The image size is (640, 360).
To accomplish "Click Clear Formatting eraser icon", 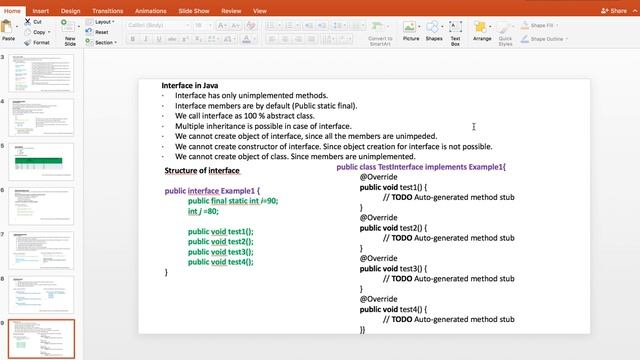I will 251,25.
